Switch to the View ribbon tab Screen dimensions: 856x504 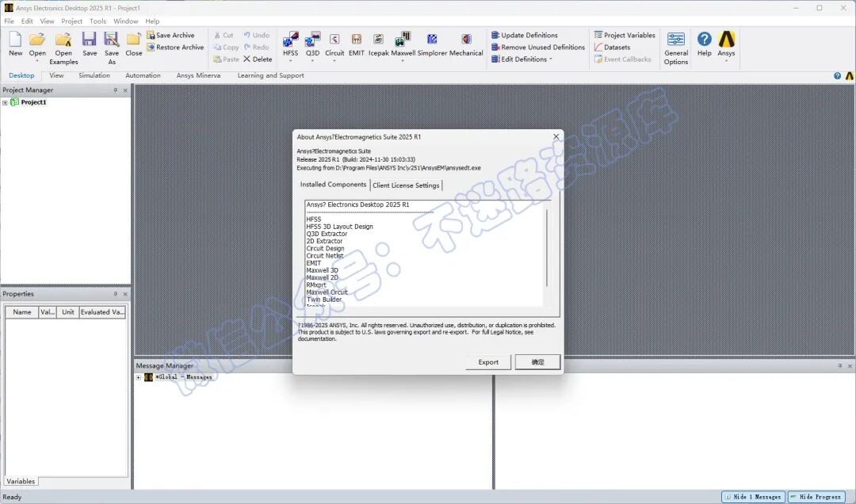click(56, 75)
